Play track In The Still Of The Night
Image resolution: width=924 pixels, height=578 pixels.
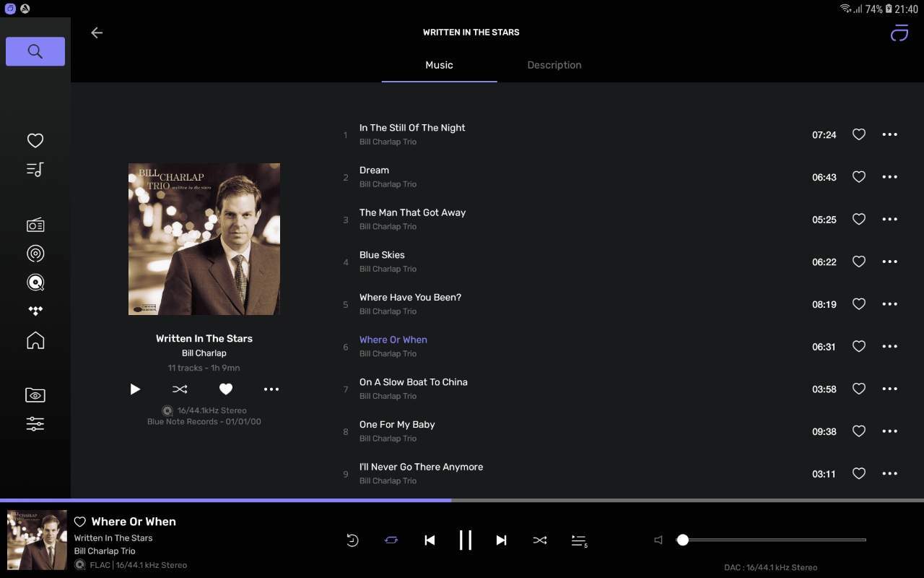(x=412, y=128)
